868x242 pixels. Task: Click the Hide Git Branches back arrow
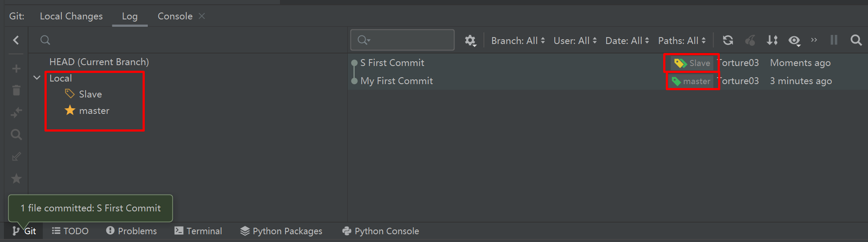point(16,40)
